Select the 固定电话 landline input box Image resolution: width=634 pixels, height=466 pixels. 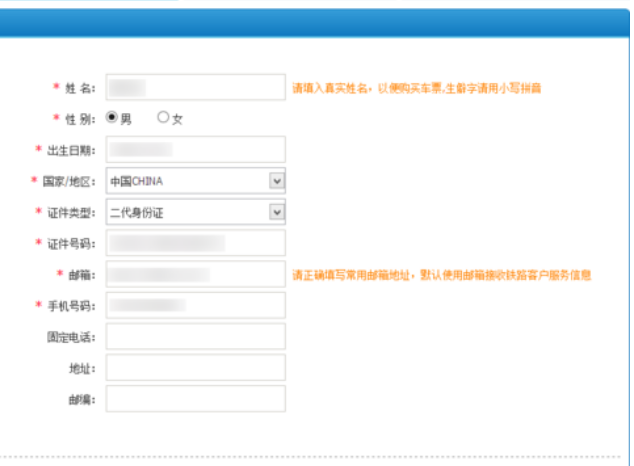(195, 336)
